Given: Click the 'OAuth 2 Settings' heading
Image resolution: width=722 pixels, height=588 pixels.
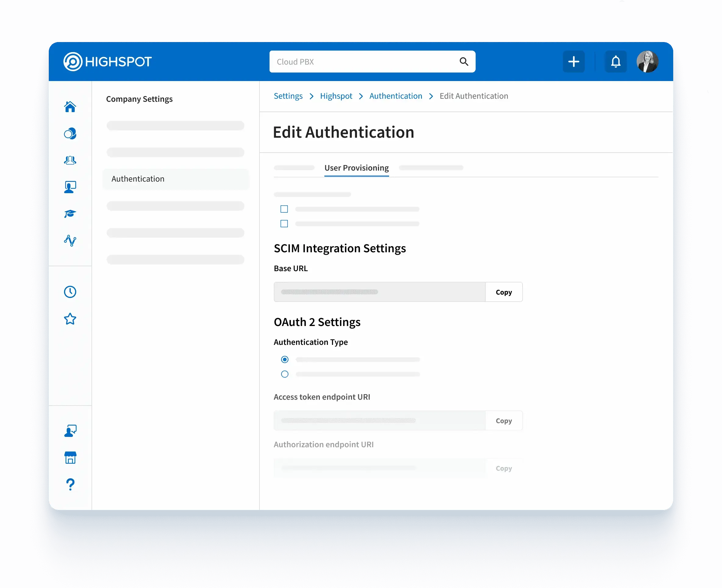Looking at the screenshot, I should pyautogui.click(x=317, y=322).
